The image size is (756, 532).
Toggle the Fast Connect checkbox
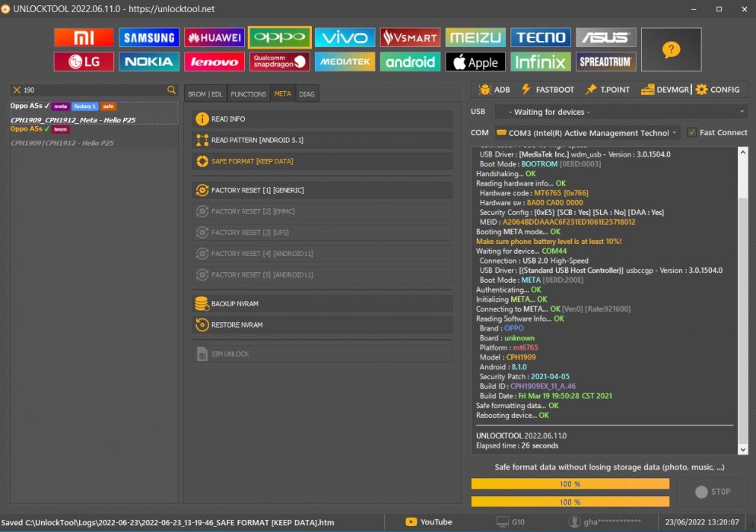(692, 132)
